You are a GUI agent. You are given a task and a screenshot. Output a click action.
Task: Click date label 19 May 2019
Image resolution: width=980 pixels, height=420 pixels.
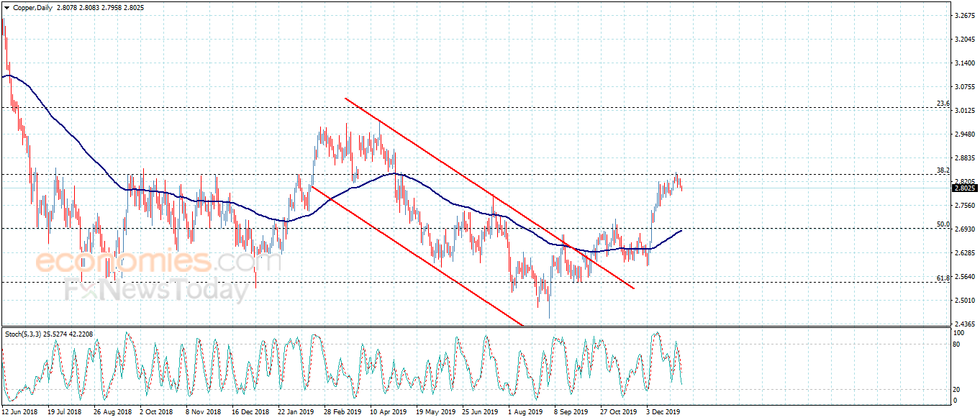point(435,412)
